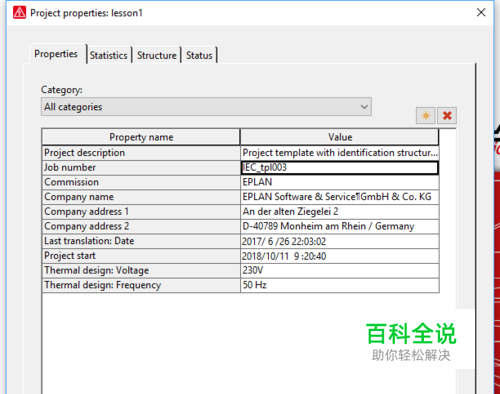Screen dimensions: 500x394
Task: Click Company name value EPLAN Software & Service
Action: pyautogui.click(x=340, y=197)
